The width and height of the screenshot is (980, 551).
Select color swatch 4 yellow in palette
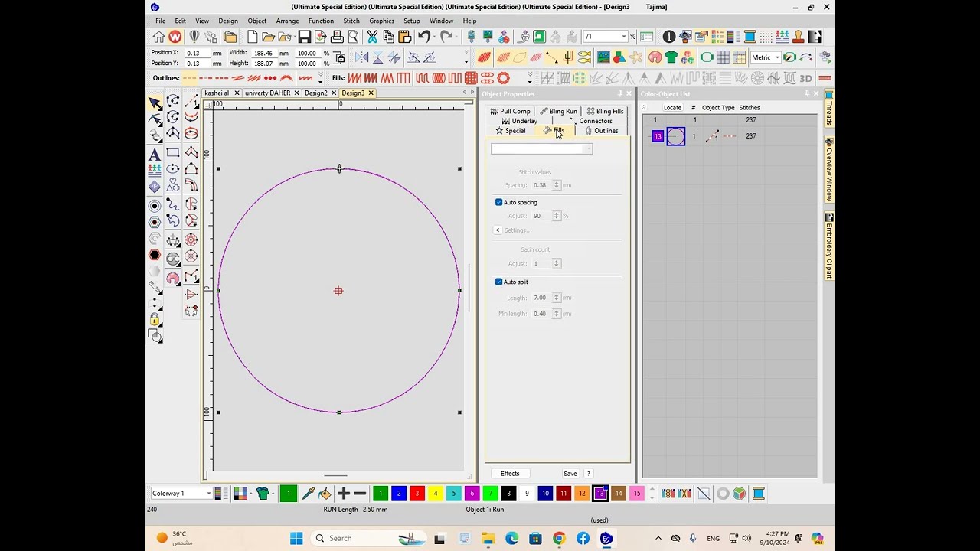point(435,494)
